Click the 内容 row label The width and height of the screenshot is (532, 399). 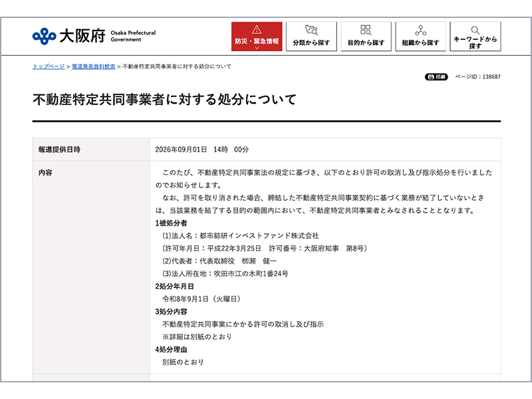[x=45, y=173]
